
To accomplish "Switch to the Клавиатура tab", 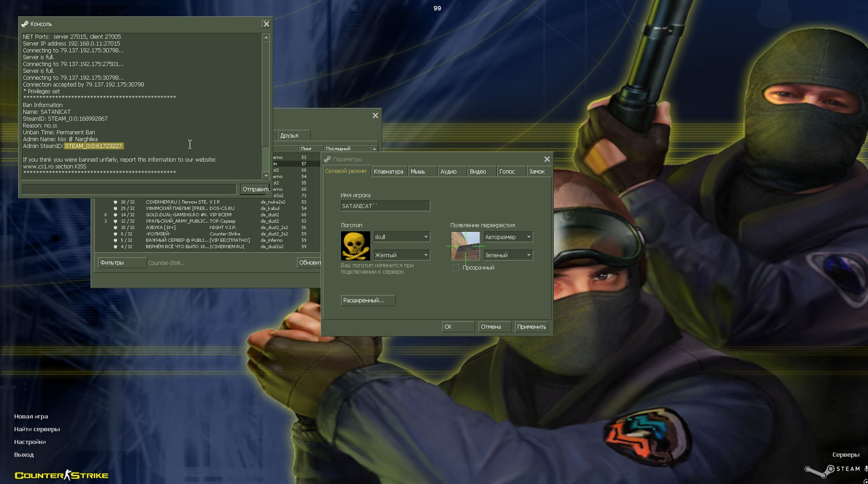I will pyautogui.click(x=388, y=172).
